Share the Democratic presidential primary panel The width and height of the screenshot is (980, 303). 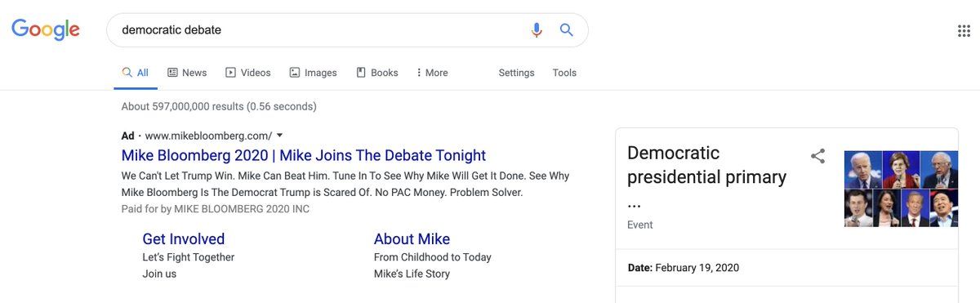(x=817, y=156)
